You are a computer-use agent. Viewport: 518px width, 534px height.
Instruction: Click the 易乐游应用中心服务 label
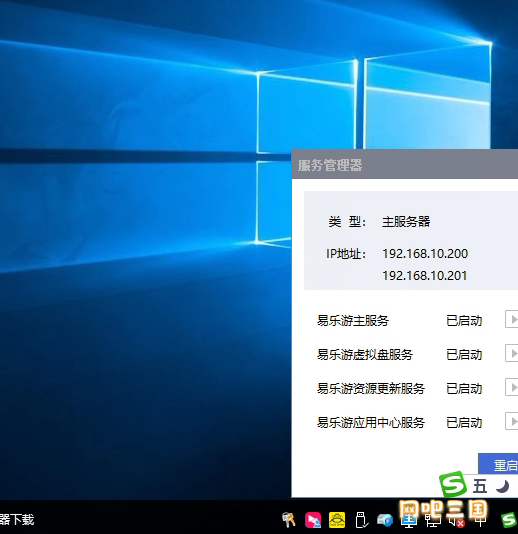click(x=371, y=423)
